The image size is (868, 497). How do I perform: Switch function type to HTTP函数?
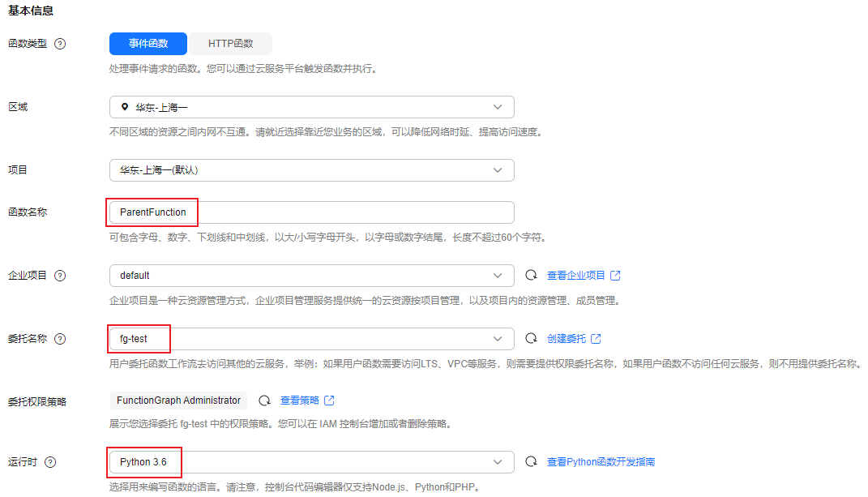[x=230, y=44]
